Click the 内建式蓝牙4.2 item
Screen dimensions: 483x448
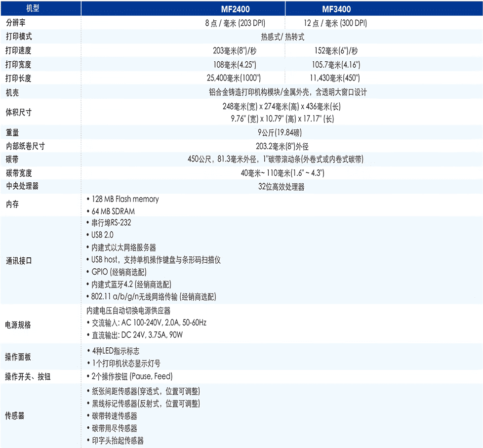131,285
